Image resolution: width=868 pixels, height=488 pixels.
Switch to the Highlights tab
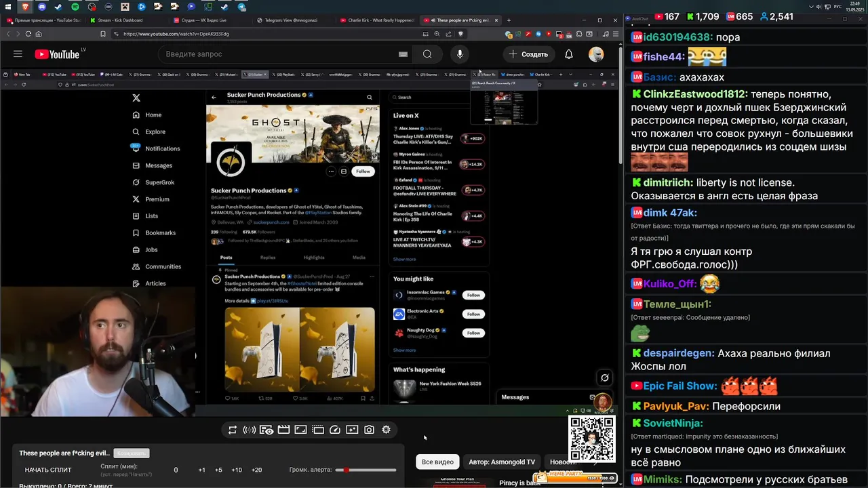click(314, 258)
